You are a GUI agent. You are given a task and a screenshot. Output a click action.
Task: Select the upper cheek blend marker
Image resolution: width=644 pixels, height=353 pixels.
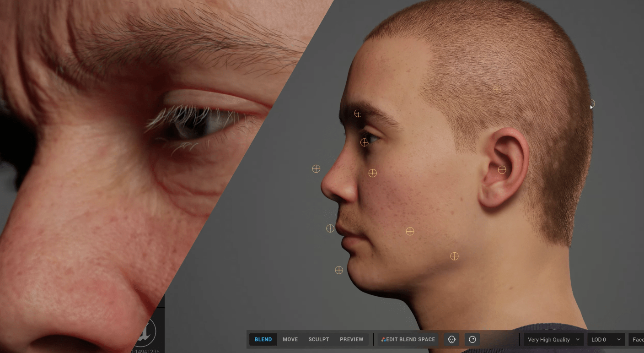coord(373,173)
